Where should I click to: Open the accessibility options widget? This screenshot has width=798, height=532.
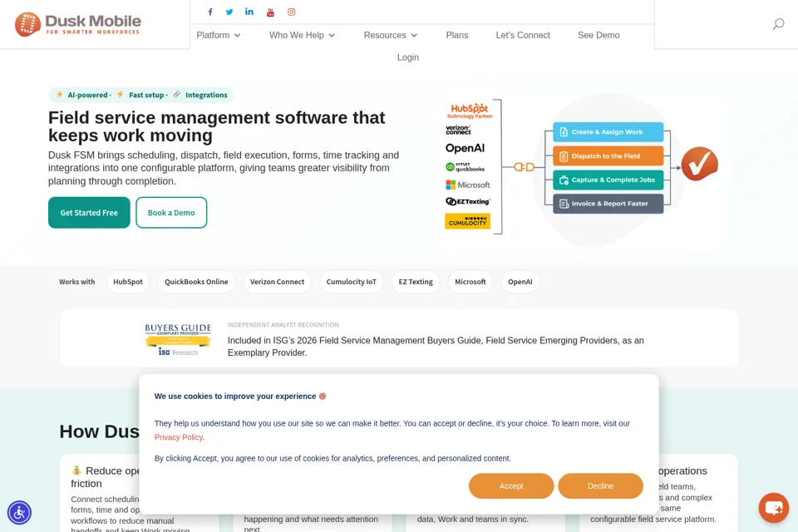[19, 512]
